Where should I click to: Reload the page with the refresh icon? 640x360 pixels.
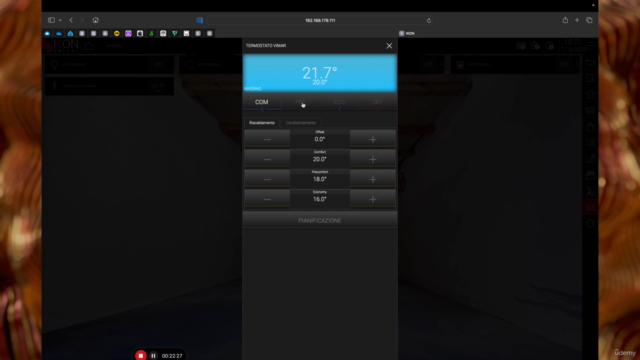pyautogui.click(x=429, y=20)
